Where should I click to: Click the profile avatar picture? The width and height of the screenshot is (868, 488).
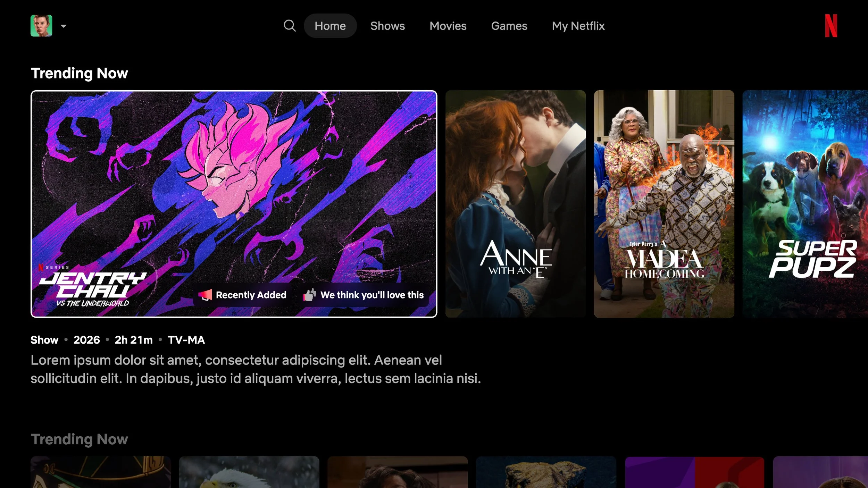point(41,26)
